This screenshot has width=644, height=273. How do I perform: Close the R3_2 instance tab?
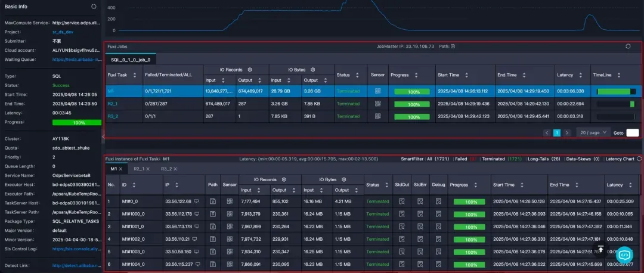coord(175,169)
